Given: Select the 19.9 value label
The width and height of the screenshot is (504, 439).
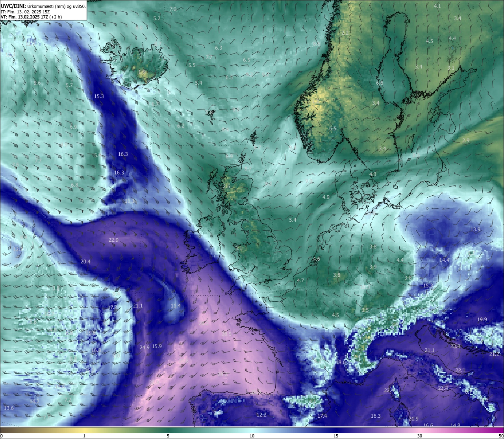Looking at the screenshot, I should tap(482, 319).
